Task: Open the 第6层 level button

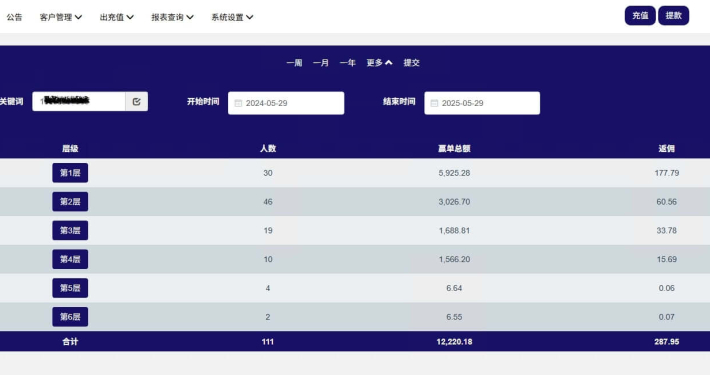Action: coord(70,317)
